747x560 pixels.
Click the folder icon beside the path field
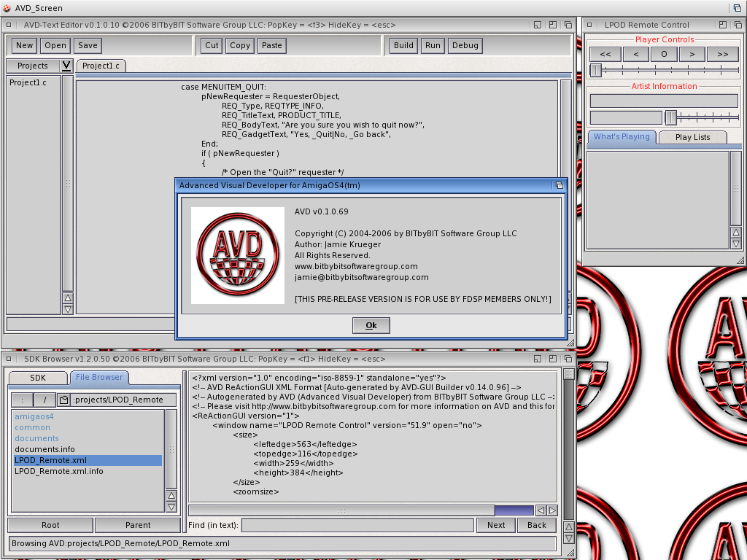pyautogui.click(x=63, y=400)
